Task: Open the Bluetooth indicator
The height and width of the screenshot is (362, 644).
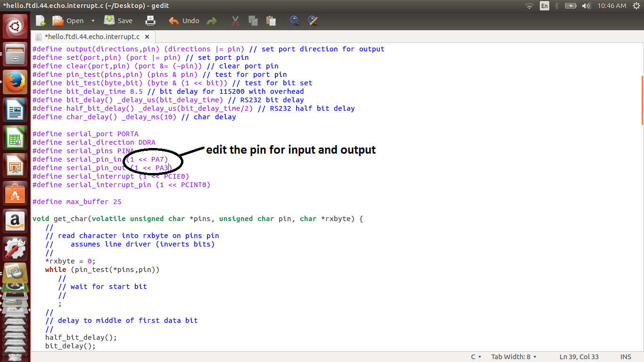Action: tap(557, 6)
